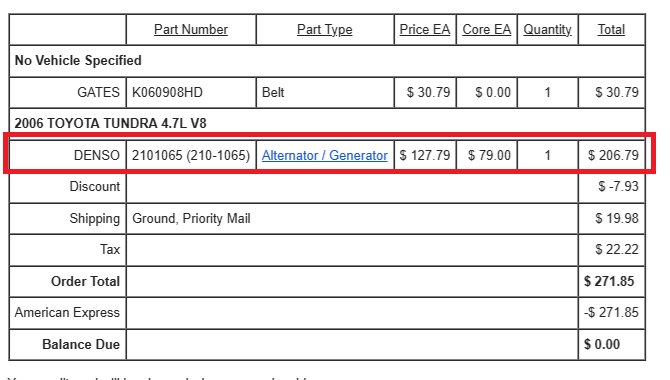The height and width of the screenshot is (380, 670).
Task: Click the Discount amount $ -7.93
Action: pyautogui.click(x=618, y=186)
